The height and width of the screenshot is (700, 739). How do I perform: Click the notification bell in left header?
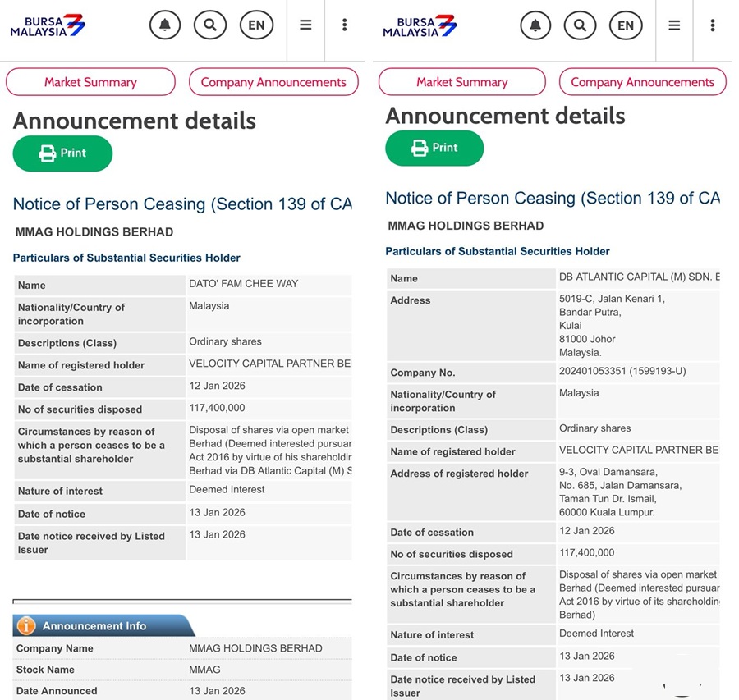tap(164, 25)
